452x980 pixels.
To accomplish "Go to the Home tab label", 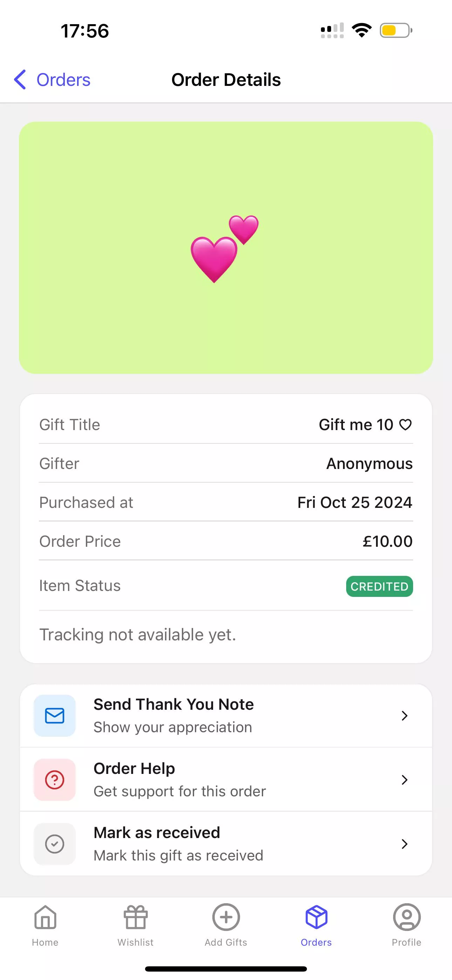I will click(45, 942).
